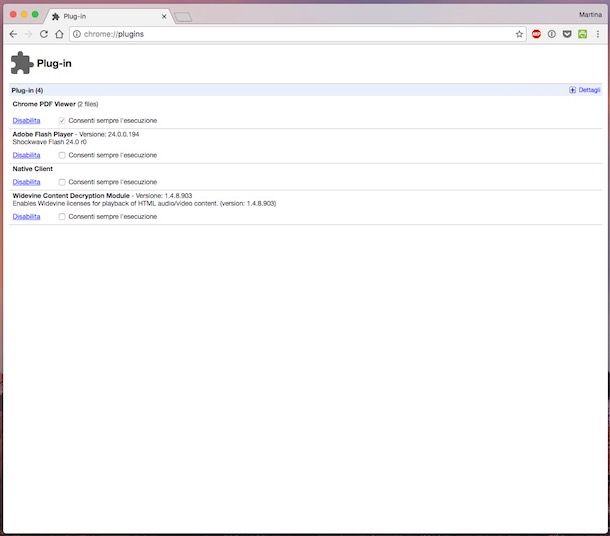610x536 pixels.
Task: Expand plug-in details with Dettagli
Action: 585,90
